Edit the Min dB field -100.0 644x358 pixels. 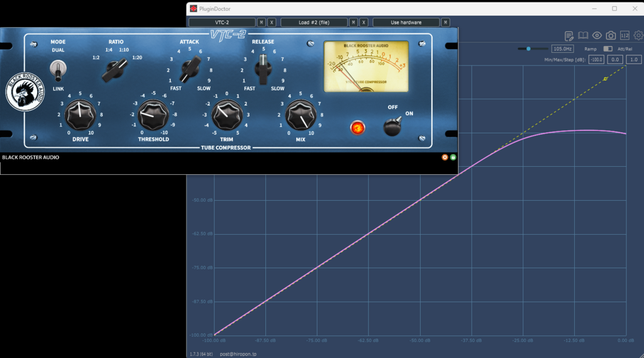[x=596, y=60]
